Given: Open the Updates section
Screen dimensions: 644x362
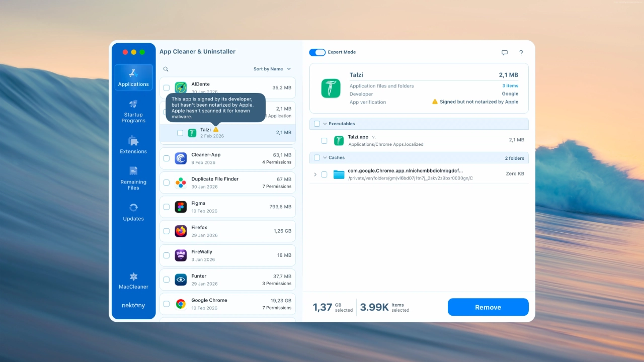Looking at the screenshot, I should 133,212.
